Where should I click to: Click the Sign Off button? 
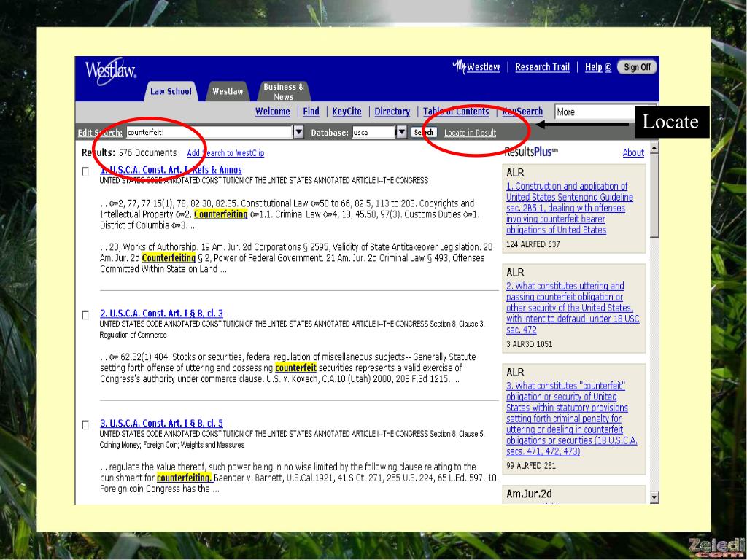637,67
